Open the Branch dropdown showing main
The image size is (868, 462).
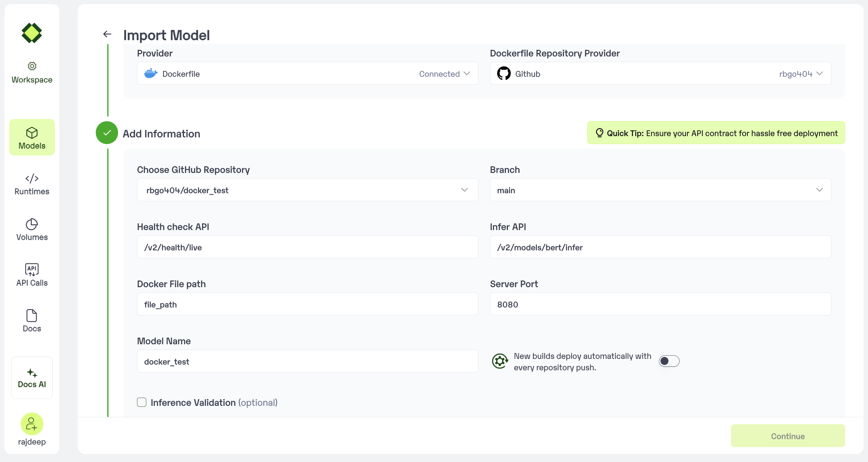pos(660,190)
